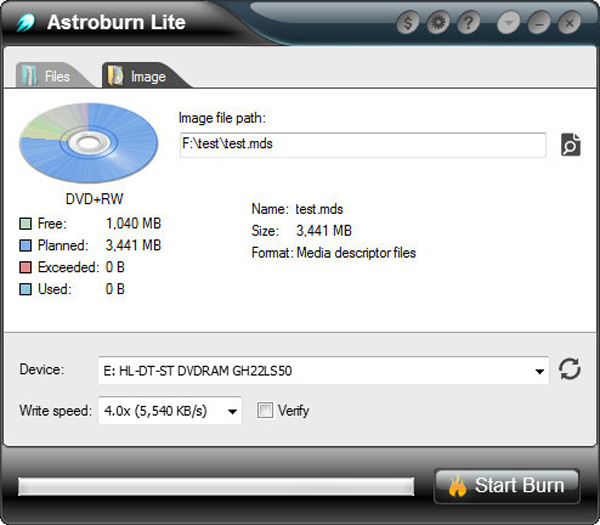Click the Image file path field
Image resolution: width=600 pixels, height=525 pixels.
pos(363,145)
